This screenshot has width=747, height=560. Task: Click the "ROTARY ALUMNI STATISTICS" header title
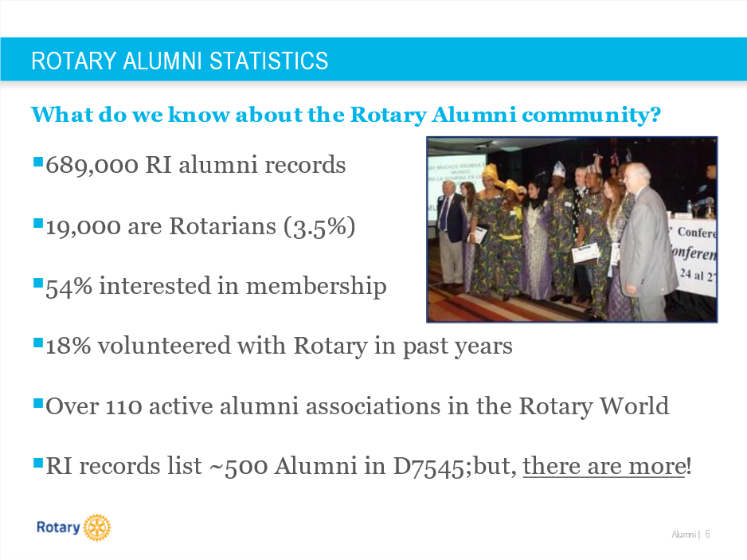(180, 61)
